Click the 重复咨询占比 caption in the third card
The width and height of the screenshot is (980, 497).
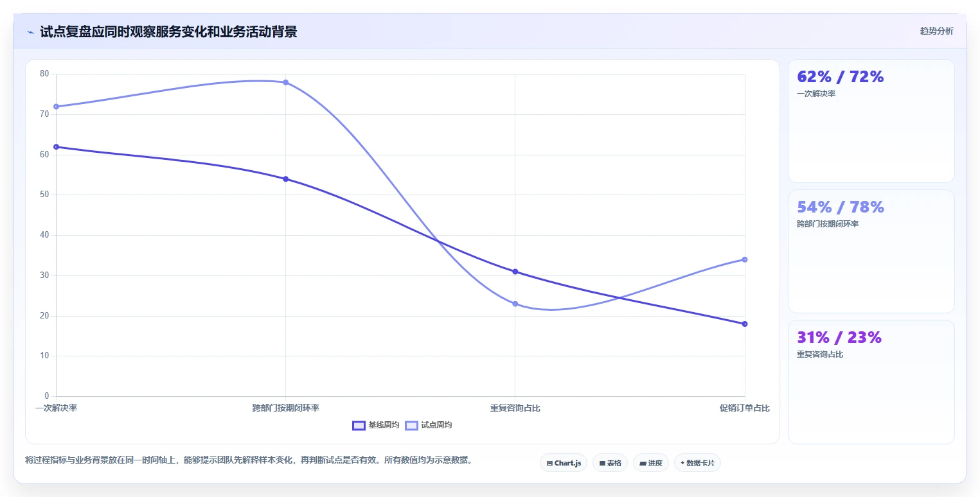point(820,354)
